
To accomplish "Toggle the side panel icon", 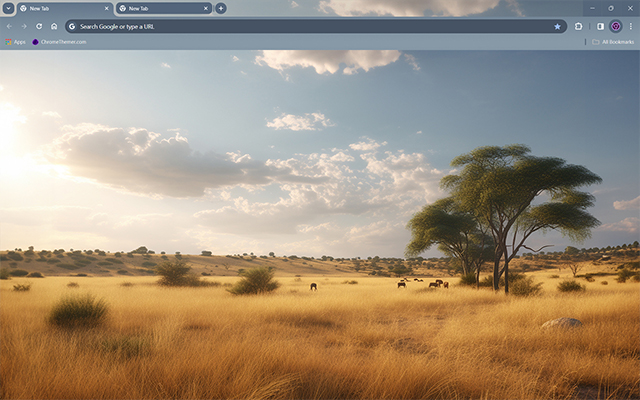I will click(600, 27).
